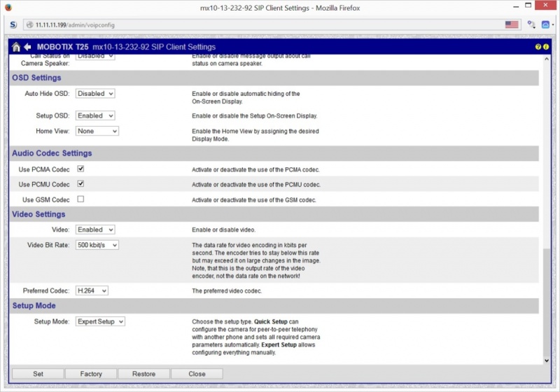Open the Auto Hide OSD dropdown
This screenshot has height=392, width=560.
pos(95,94)
